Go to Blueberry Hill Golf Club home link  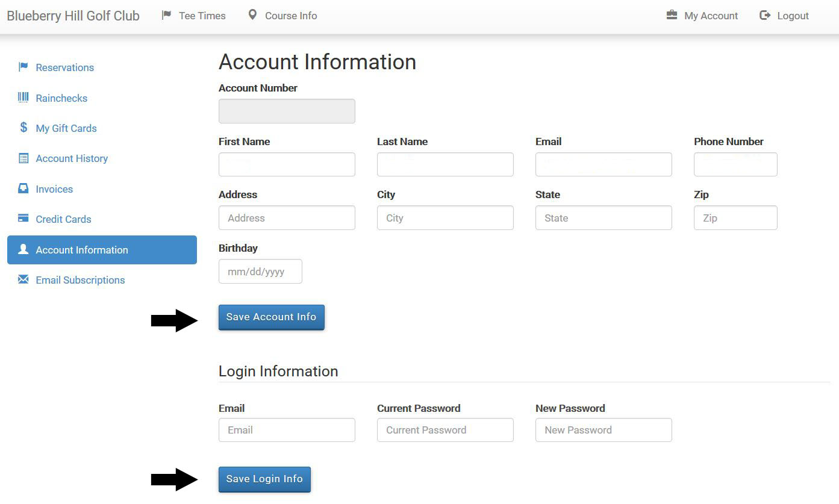pyautogui.click(x=73, y=16)
